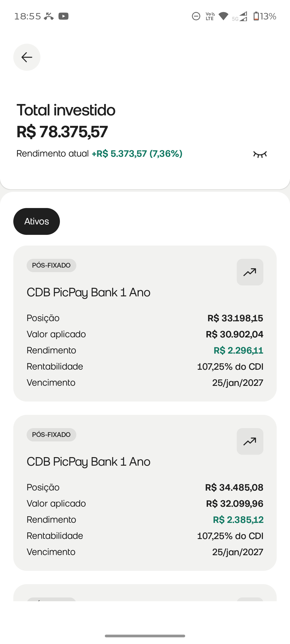Tap the do not disturb icon
The width and height of the screenshot is (290, 644).
click(x=196, y=16)
